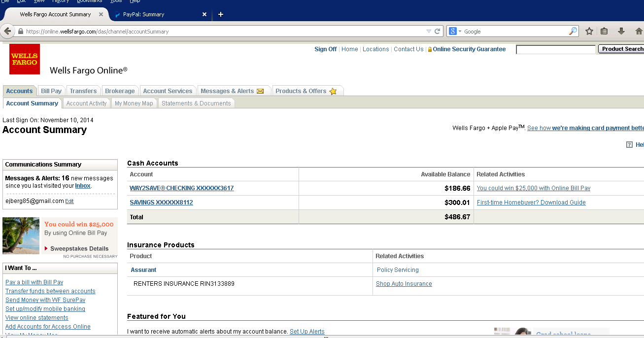Click the Apple Pay card payment link
The width and height of the screenshot is (644, 338).
point(585,128)
